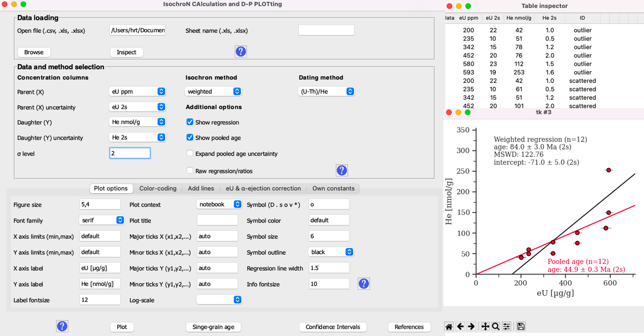Image resolution: width=644 pixels, height=336 pixels.
Task: Uncheck the Show regression checkbox
Action: click(x=190, y=122)
